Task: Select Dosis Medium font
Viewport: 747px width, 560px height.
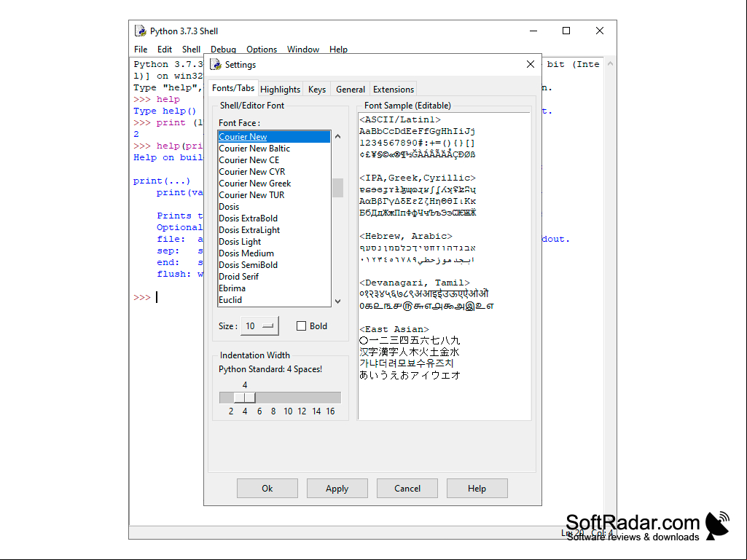Action: [x=274, y=253]
